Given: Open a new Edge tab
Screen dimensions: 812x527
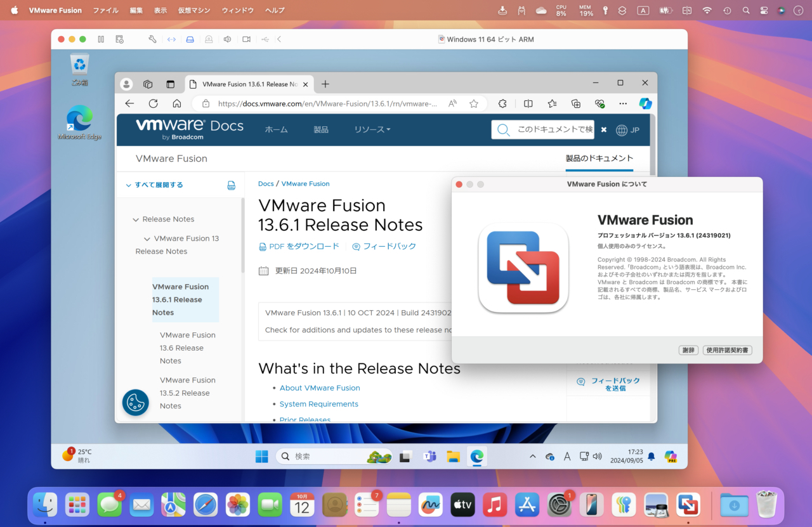Looking at the screenshot, I should pyautogui.click(x=325, y=84).
